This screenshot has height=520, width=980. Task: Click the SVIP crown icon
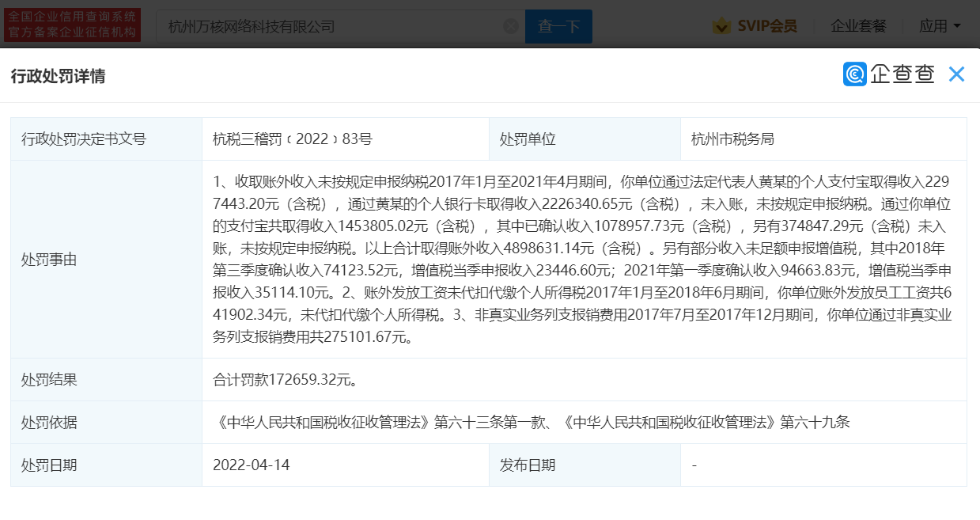click(721, 26)
